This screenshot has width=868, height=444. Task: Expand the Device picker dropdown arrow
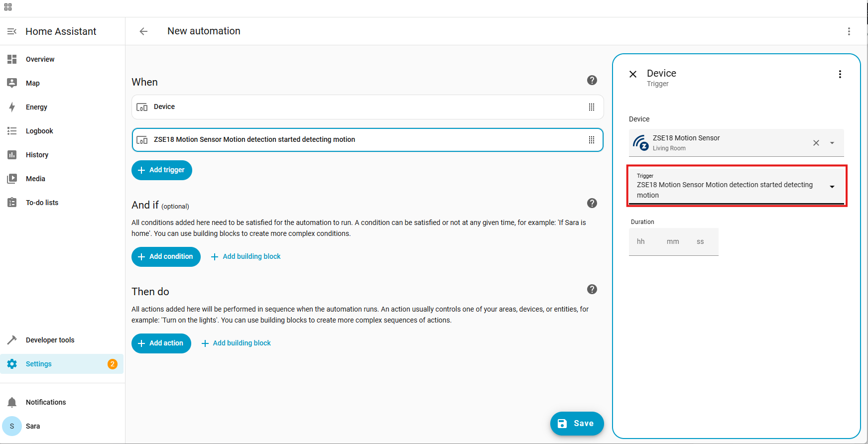coord(832,143)
